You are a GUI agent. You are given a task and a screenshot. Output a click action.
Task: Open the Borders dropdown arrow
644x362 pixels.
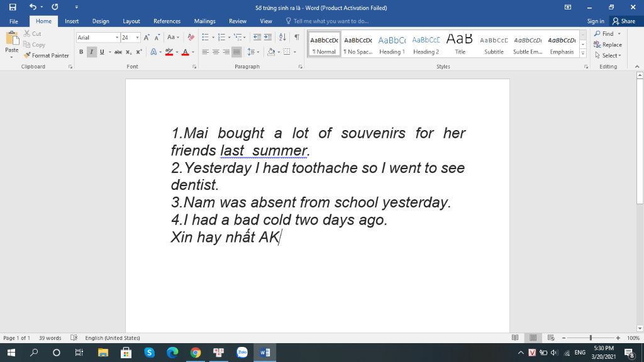tap(295, 52)
